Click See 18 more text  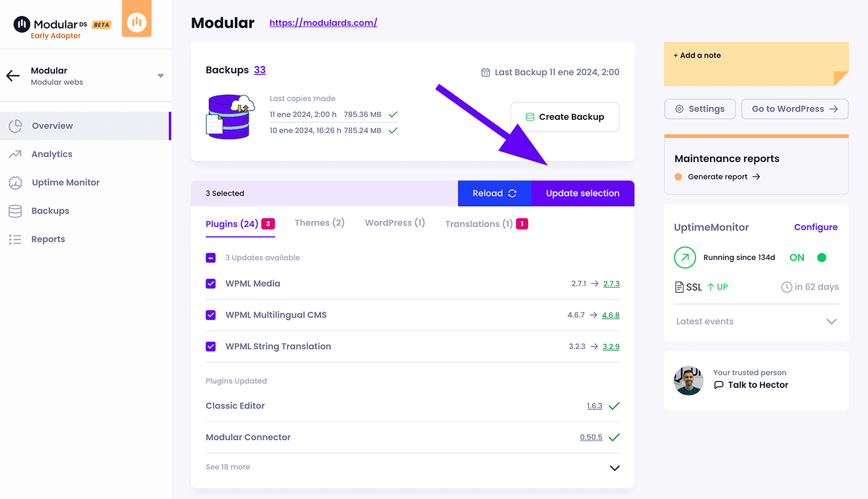pos(228,467)
